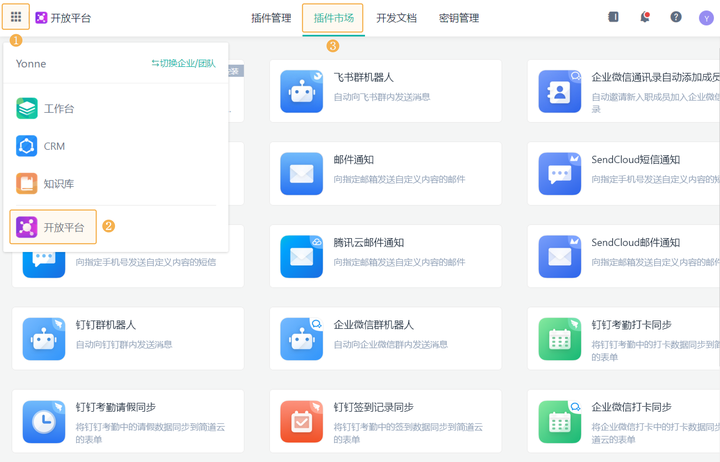Open the 钉钉考勤请假同步 plugin title
The height and width of the screenshot is (462, 720).
click(116, 407)
